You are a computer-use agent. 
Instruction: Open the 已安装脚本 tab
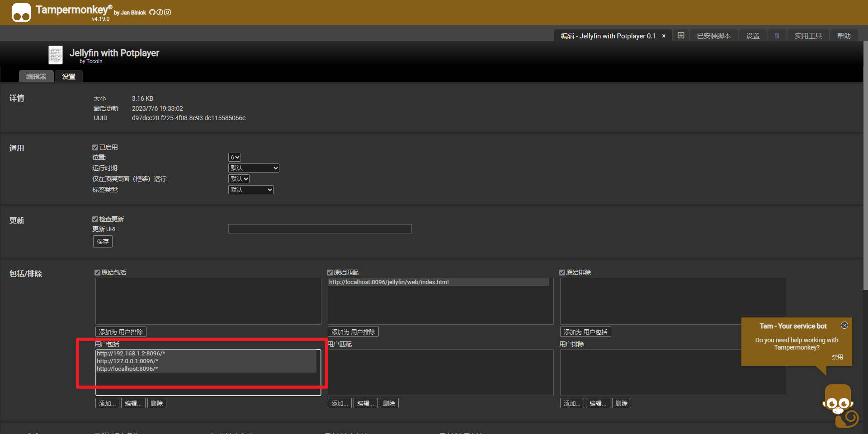click(713, 36)
